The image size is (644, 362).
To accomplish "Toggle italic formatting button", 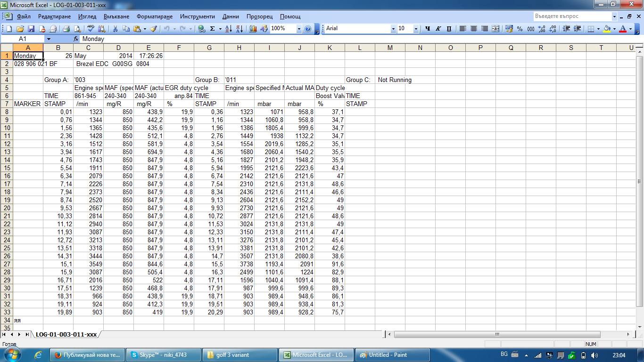I will point(438,29).
